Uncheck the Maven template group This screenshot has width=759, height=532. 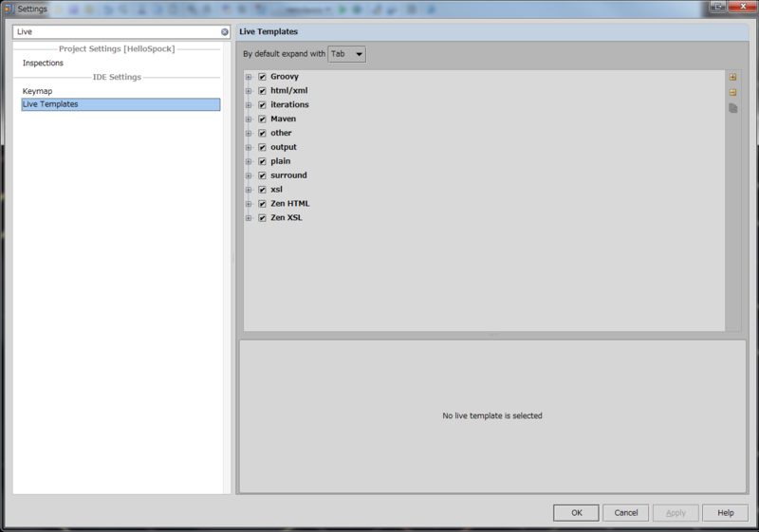[262, 119]
